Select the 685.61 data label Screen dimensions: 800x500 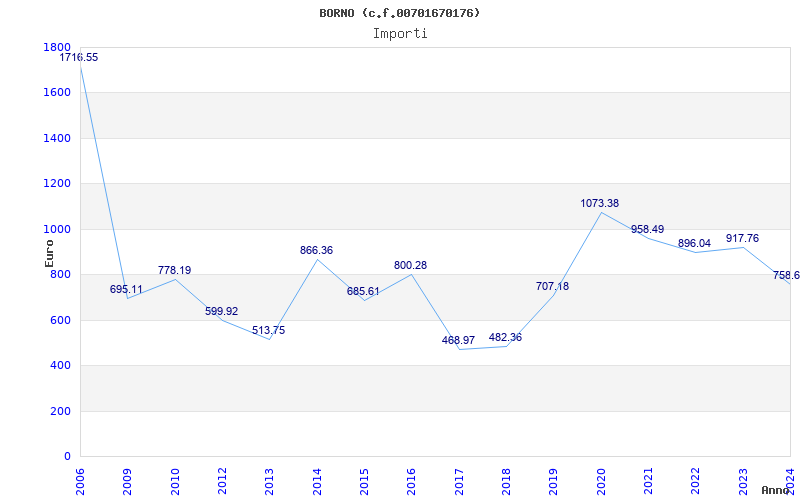click(x=363, y=292)
